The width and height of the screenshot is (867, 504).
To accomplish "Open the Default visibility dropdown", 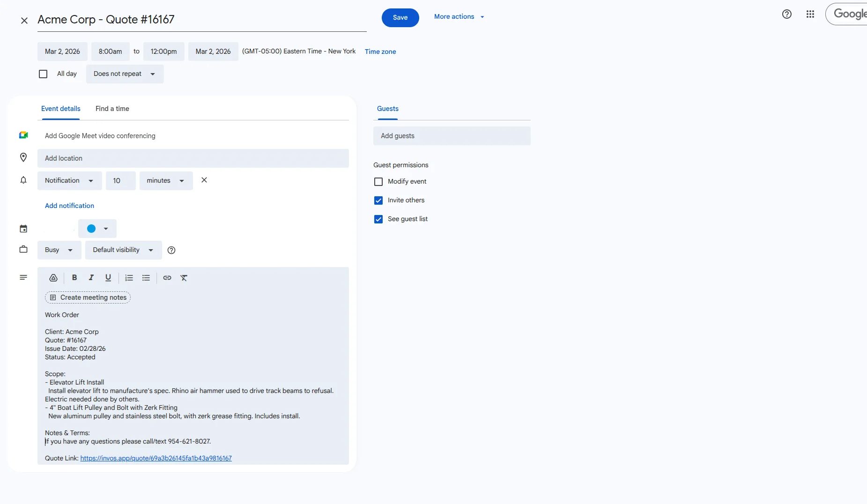I will click(x=124, y=250).
